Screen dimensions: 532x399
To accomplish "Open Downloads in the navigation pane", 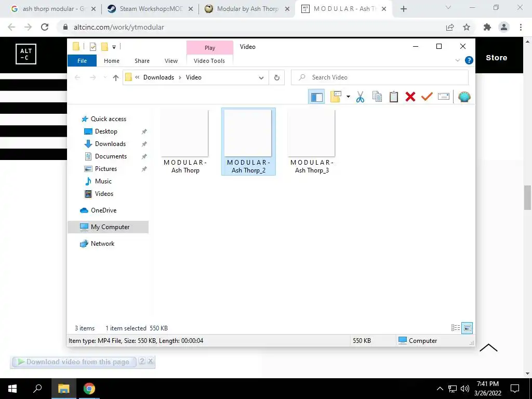I will pos(110,144).
